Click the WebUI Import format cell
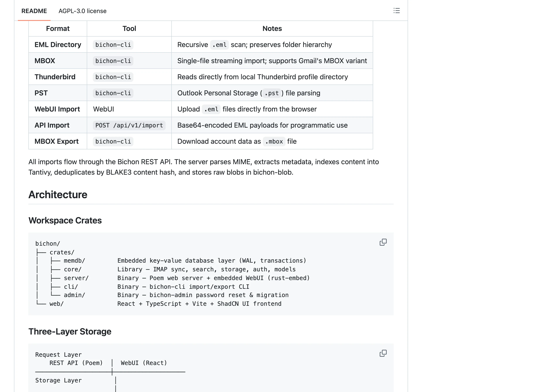 tap(58, 109)
